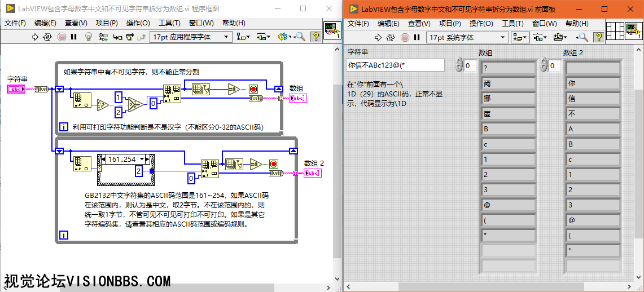Click the 字符串 block diagram terminal

(x=16, y=89)
